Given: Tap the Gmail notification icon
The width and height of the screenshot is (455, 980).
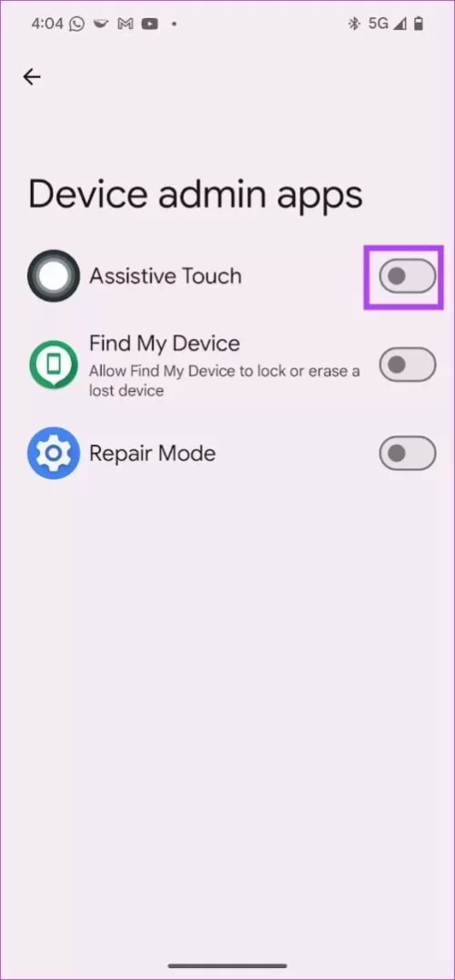Looking at the screenshot, I should tap(126, 24).
